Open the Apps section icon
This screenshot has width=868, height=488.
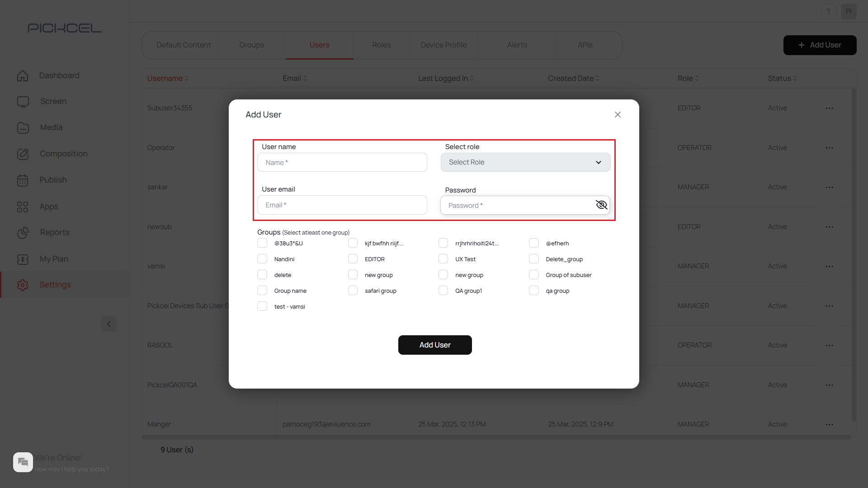tap(23, 206)
